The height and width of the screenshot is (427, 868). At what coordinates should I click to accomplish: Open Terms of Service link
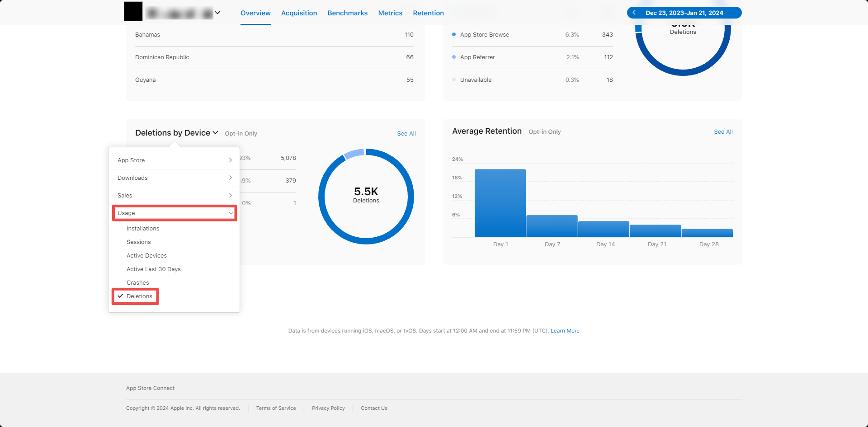[x=276, y=408]
